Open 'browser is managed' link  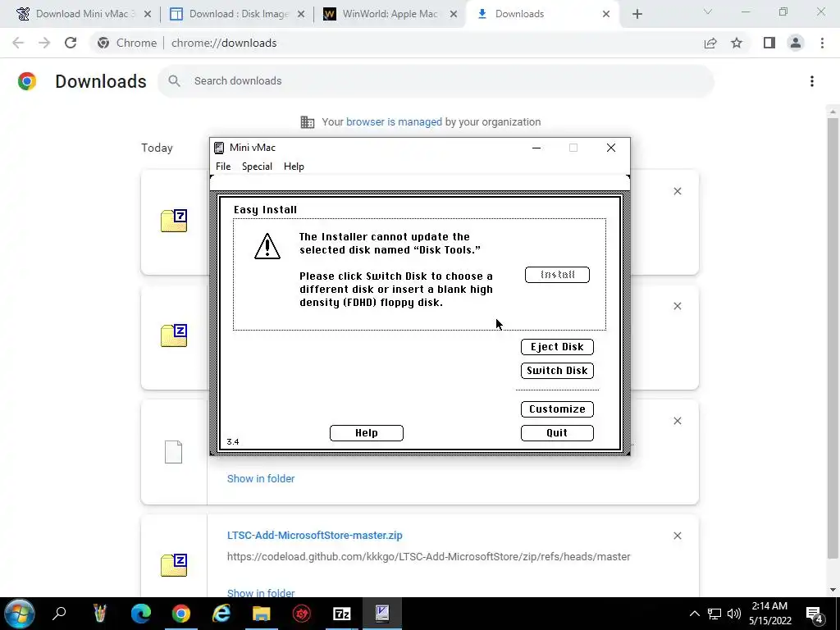tap(394, 122)
